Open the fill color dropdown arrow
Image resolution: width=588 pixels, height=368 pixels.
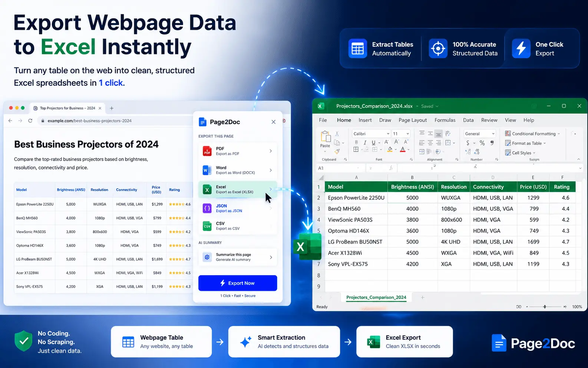tap(396, 150)
